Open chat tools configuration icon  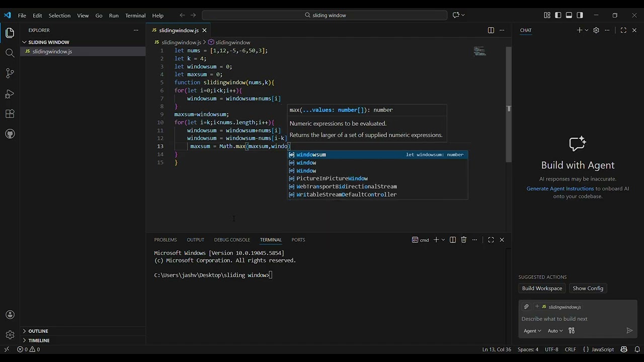pyautogui.click(x=572, y=330)
